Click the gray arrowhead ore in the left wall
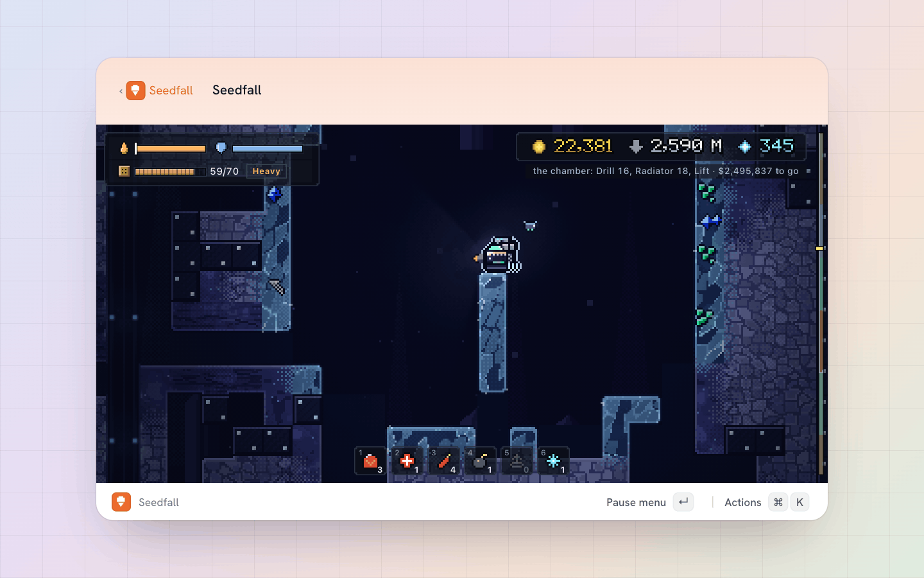This screenshot has width=924, height=578. pos(277,286)
